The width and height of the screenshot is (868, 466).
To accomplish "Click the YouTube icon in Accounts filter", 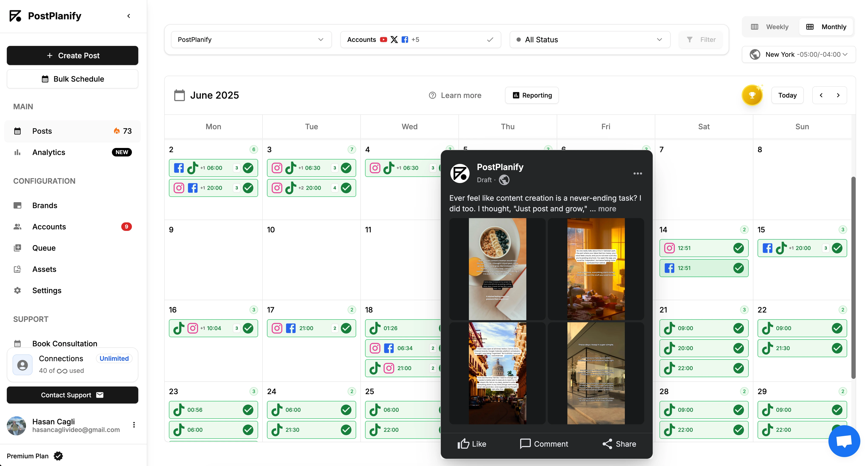I will [x=383, y=39].
